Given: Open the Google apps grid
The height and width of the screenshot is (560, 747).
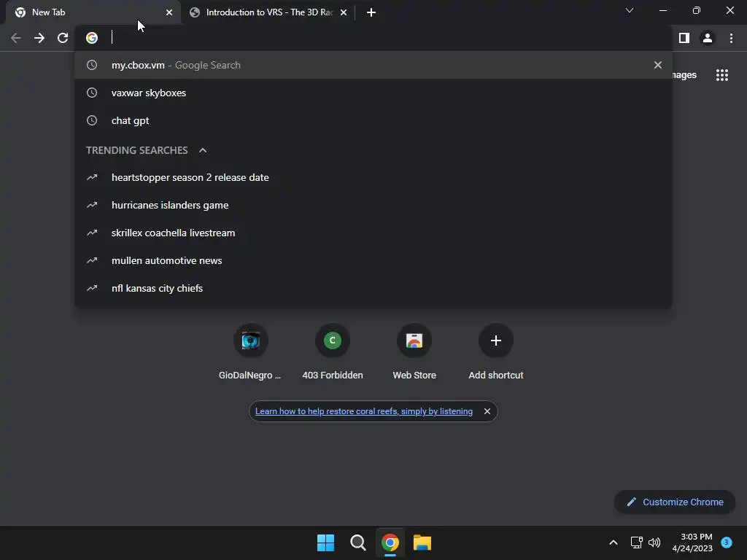Looking at the screenshot, I should (722, 75).
